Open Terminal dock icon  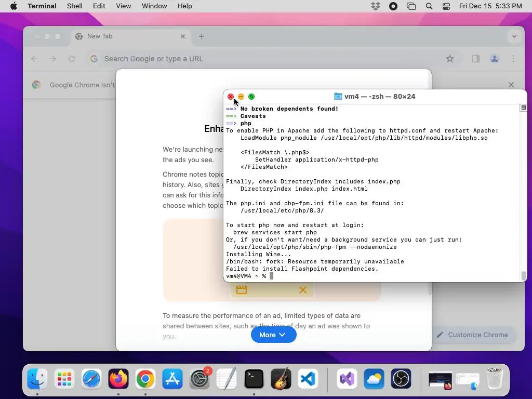254,379
